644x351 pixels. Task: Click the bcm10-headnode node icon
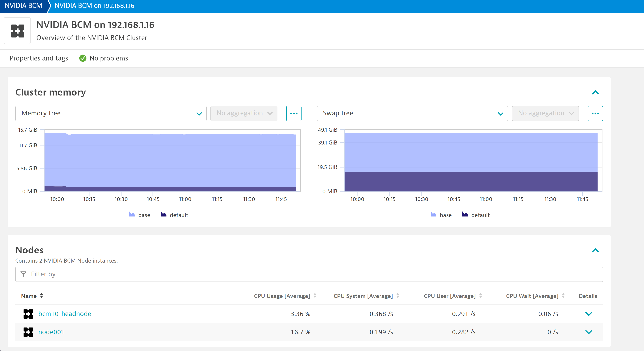pos(28,314)
